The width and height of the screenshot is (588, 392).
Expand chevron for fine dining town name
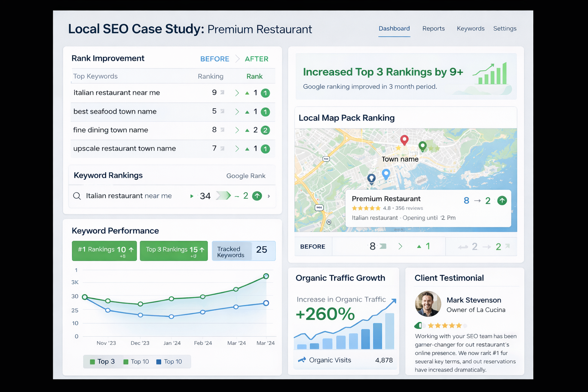click(x=237, y=130)
